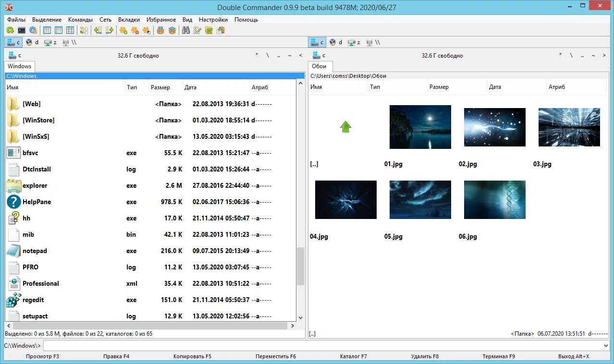This screenshot has width=614, height=364.
Task: Click Переместить F6 button
Action: coord(276,356)
